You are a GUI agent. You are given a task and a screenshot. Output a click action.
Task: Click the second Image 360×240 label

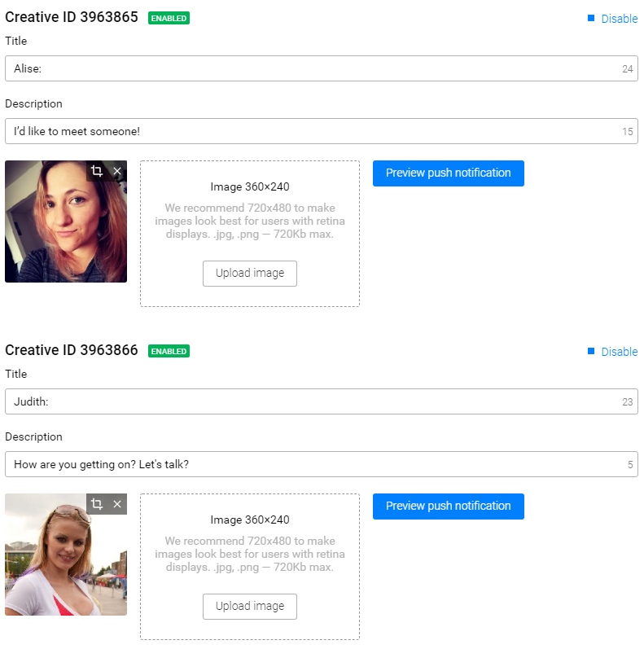(250, 520)
